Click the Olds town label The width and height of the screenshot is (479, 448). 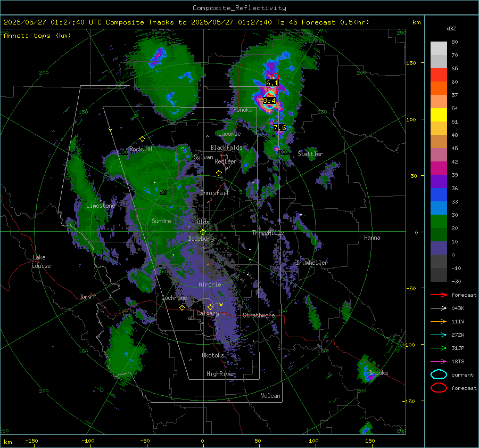tap(203, 222)
